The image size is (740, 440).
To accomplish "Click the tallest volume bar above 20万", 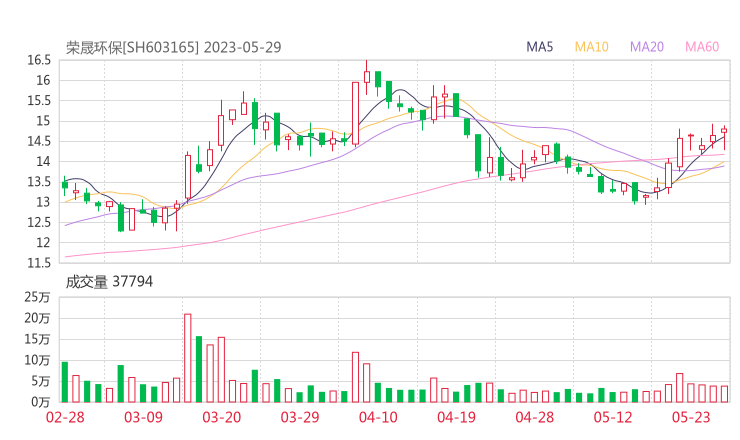I will pos(188,358).
